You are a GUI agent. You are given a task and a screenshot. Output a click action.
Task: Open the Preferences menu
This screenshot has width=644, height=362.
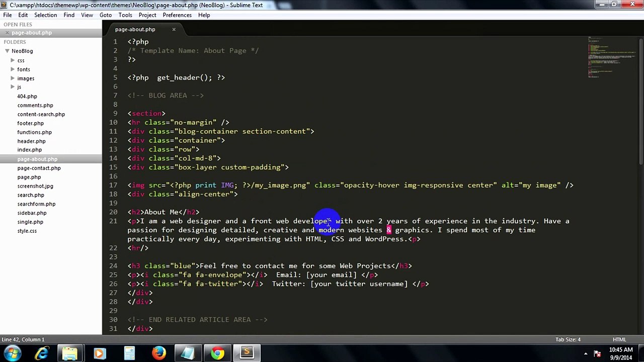click(x=177, y=15)
